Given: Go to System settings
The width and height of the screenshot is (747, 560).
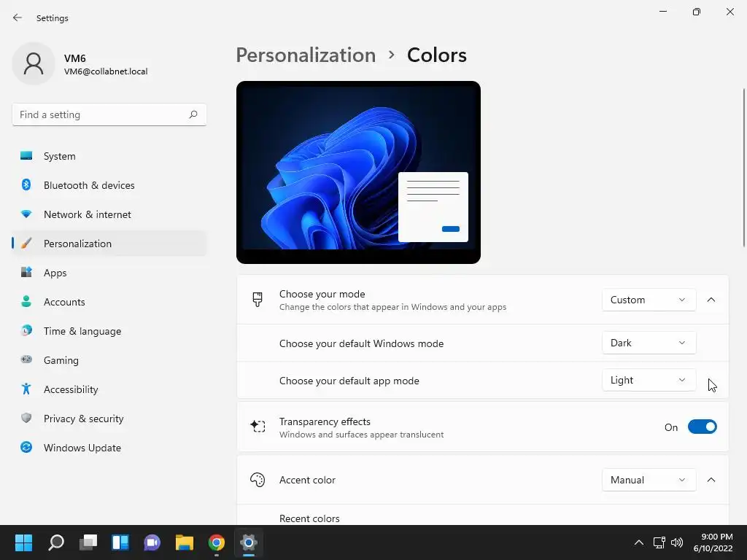Looking at the screenshot, I should point(109,156).
